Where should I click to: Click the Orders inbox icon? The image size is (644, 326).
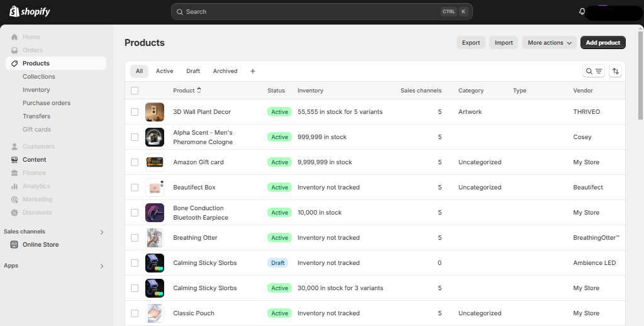(x=14, y=50)
